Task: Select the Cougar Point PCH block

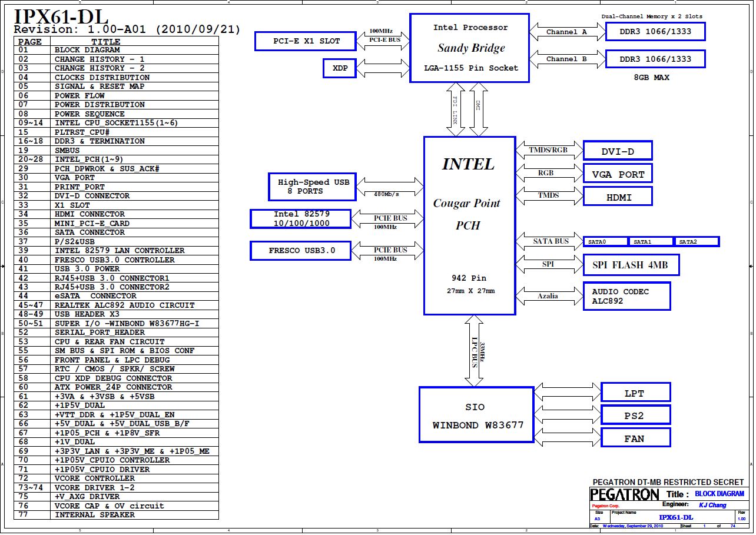Action: pyautogui.click(x=469, y=225)
